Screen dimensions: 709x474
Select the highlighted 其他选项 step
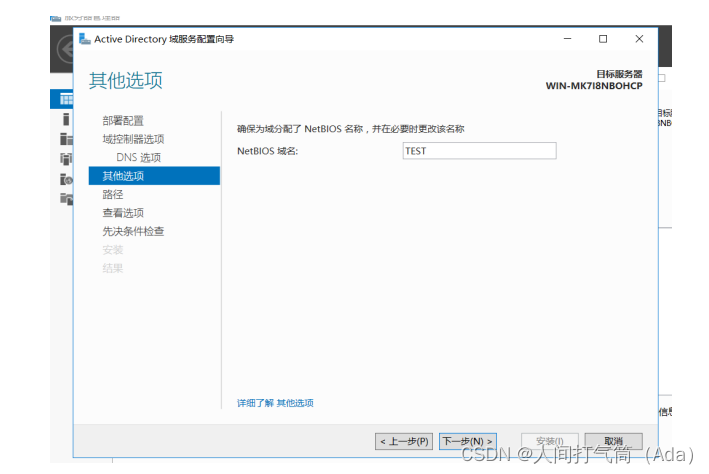[x=154, y=176]
